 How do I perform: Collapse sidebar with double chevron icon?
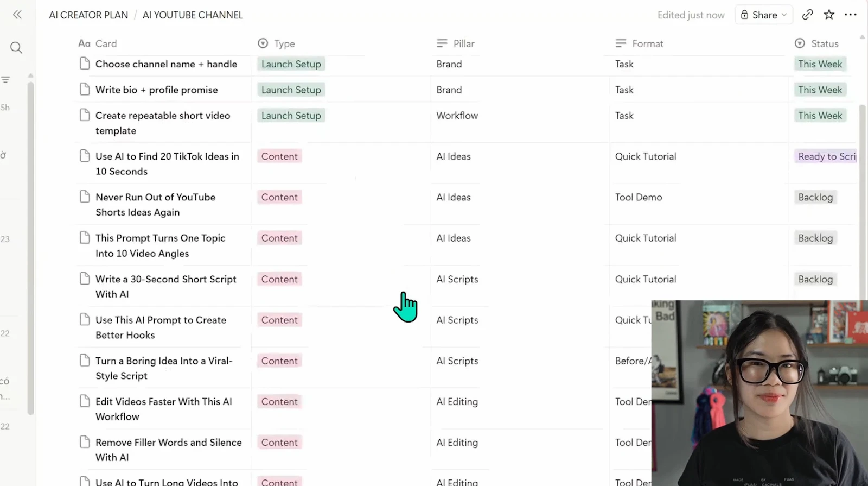17,15
